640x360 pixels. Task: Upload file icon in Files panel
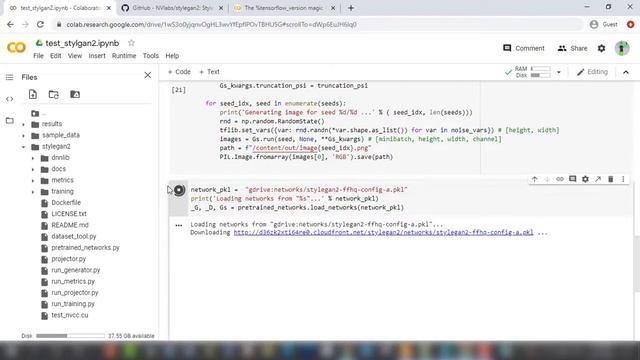pyautogui.click(x=33, y=94)
